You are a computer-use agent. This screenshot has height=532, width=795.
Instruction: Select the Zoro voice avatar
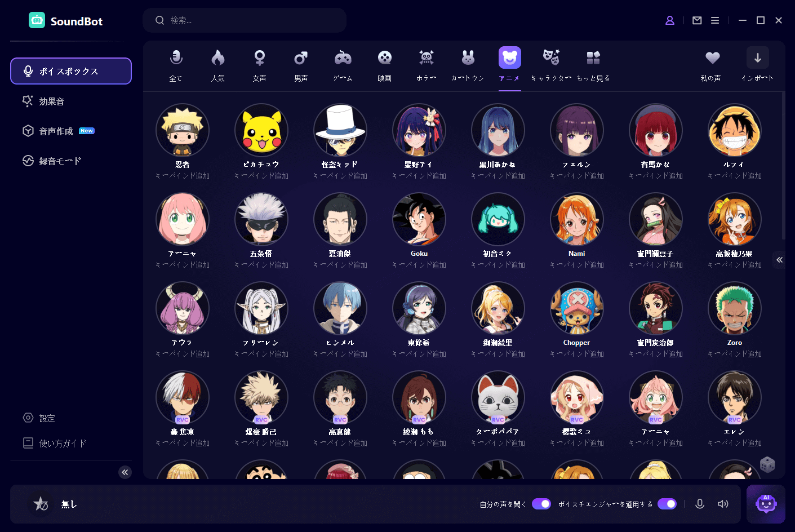[x=735, y=308]
